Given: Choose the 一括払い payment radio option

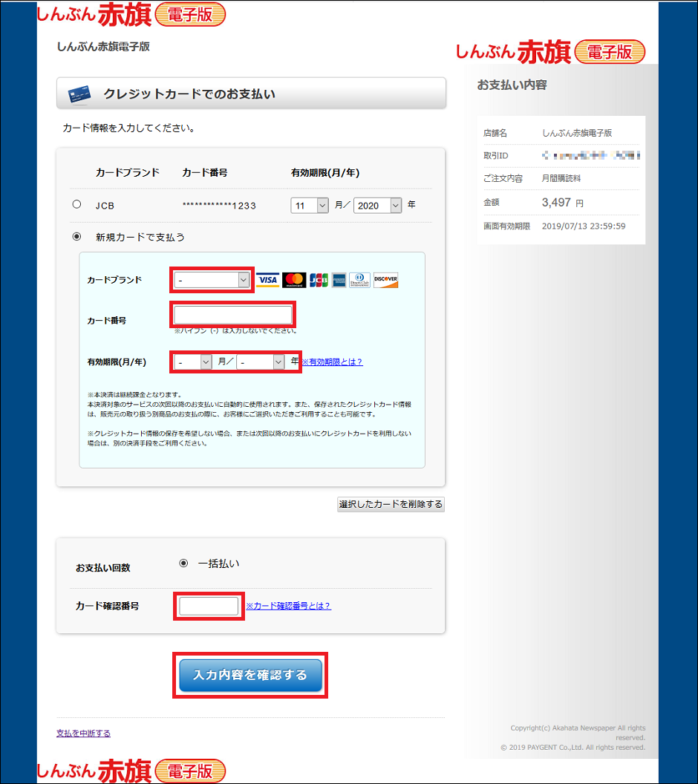Looking at the screenshot, I should click(183, 563).
